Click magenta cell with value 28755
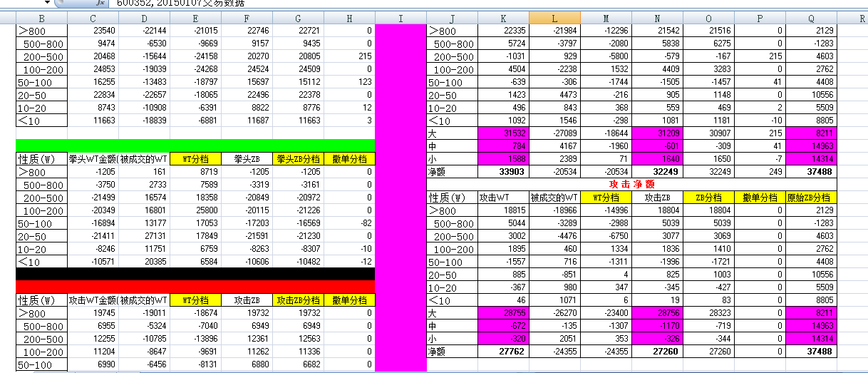 coord(503,313)
